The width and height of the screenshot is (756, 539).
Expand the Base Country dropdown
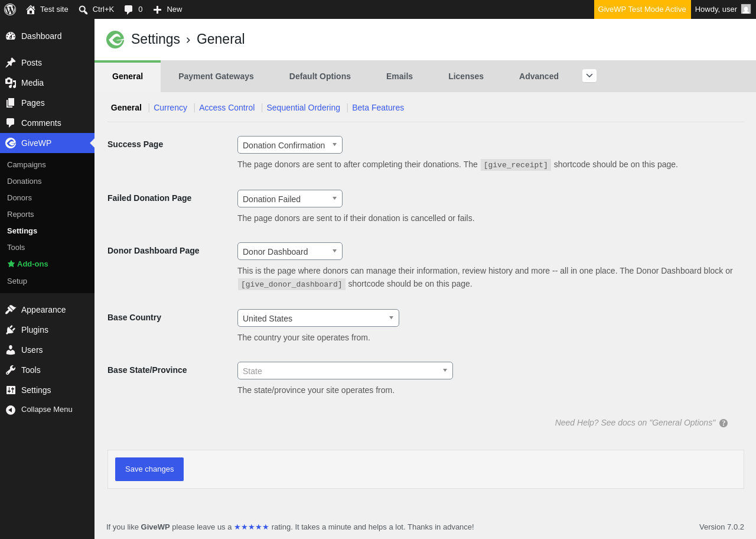pyautogui.click(x=318, y=318)
